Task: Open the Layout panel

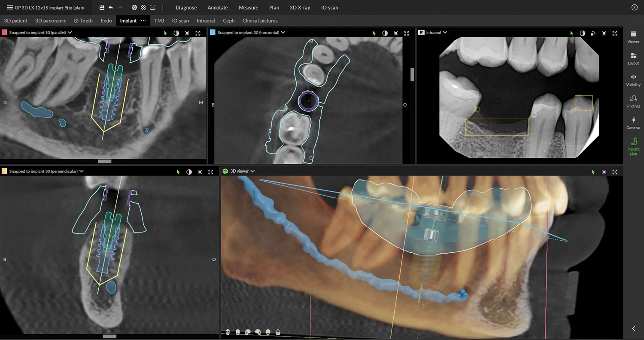Action: coord(633,59)
